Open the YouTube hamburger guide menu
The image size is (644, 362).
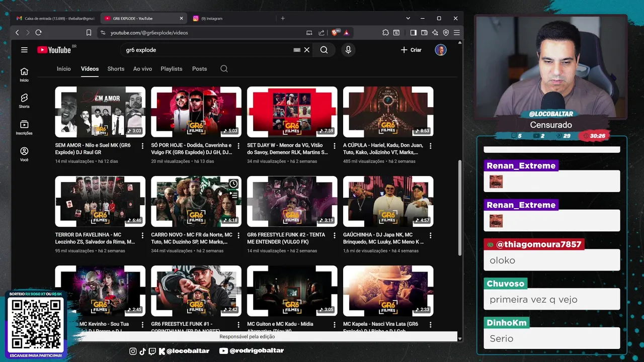(24, 50)
